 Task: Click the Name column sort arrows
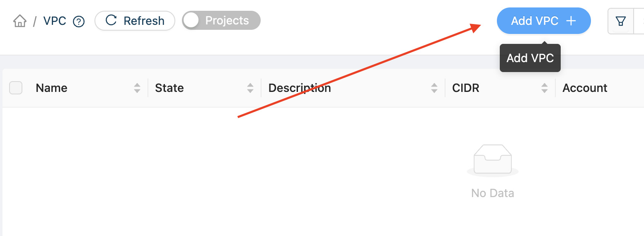coord(137,88)
